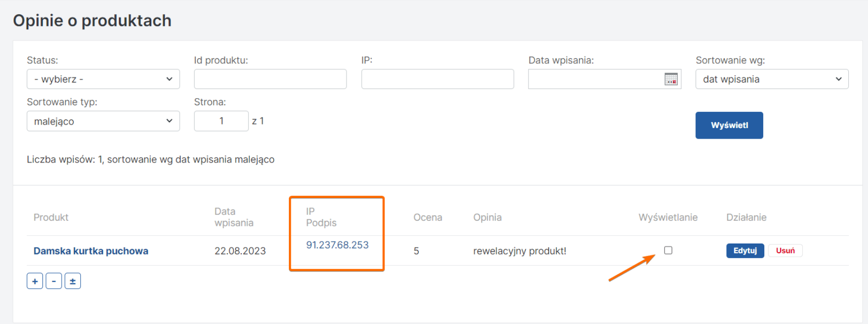
Task: Click the Wyświetl button
Action: (729, 125)
